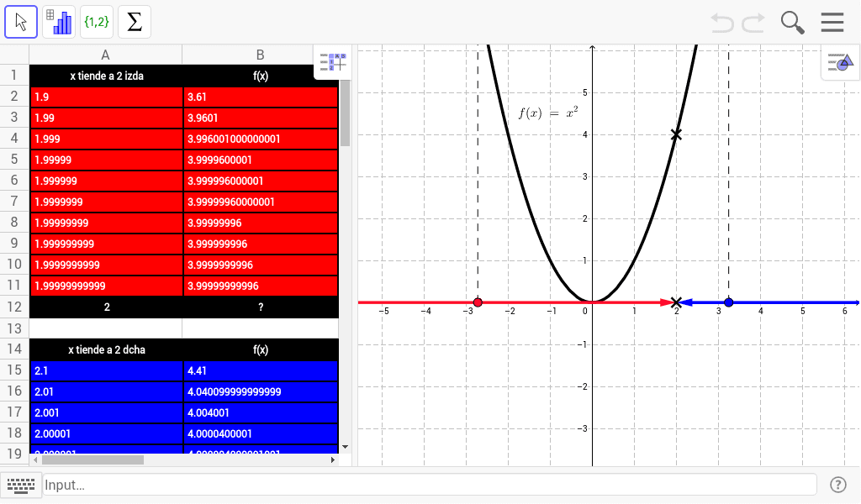
Task: Select empty cell A13
Action: pyautogui.click(x=105, y=328)
